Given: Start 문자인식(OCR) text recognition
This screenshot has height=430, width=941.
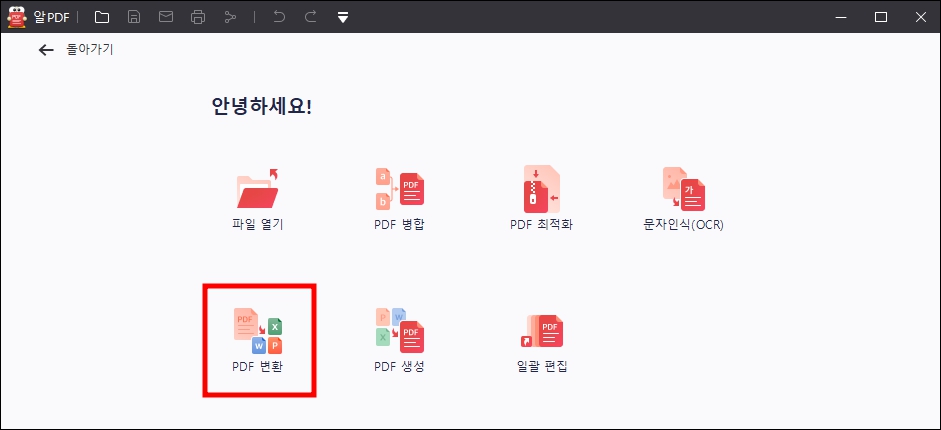Looking at the screenshot, I should [x=683, y=200].
